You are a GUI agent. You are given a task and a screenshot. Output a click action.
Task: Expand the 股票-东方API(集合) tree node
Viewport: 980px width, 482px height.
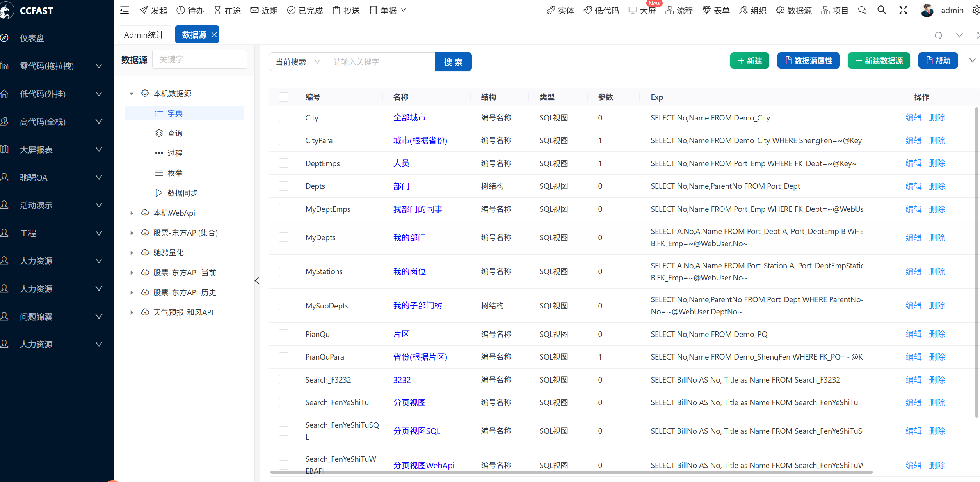coord(132,233)
